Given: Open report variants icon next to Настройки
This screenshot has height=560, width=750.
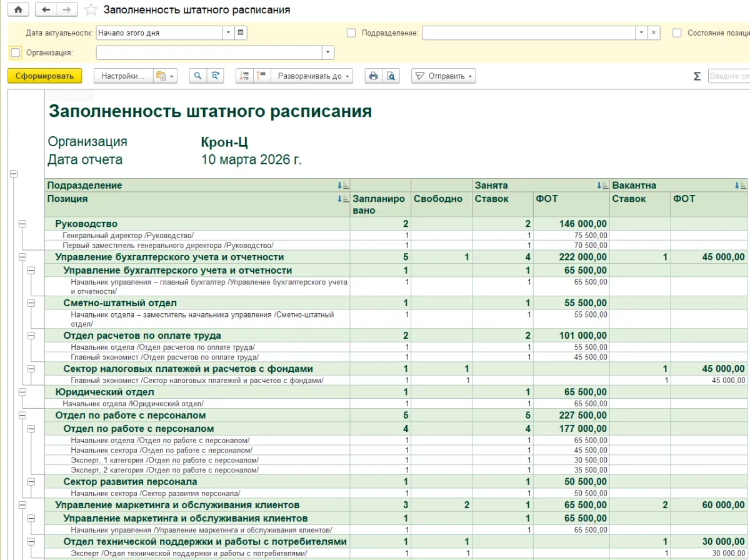Looking at the screenshot, I should click(165, 76).
